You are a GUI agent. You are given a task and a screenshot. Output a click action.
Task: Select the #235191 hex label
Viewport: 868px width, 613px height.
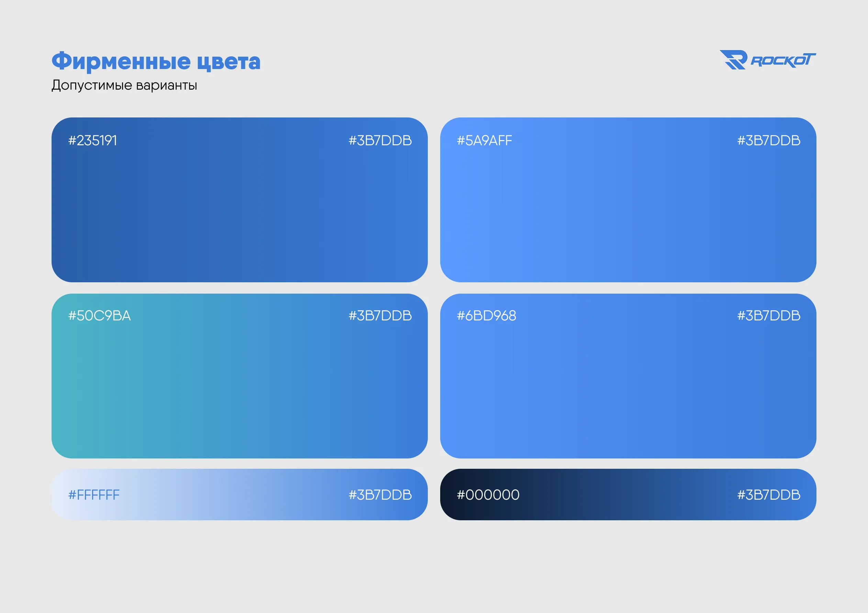click(x=93, y=140)
